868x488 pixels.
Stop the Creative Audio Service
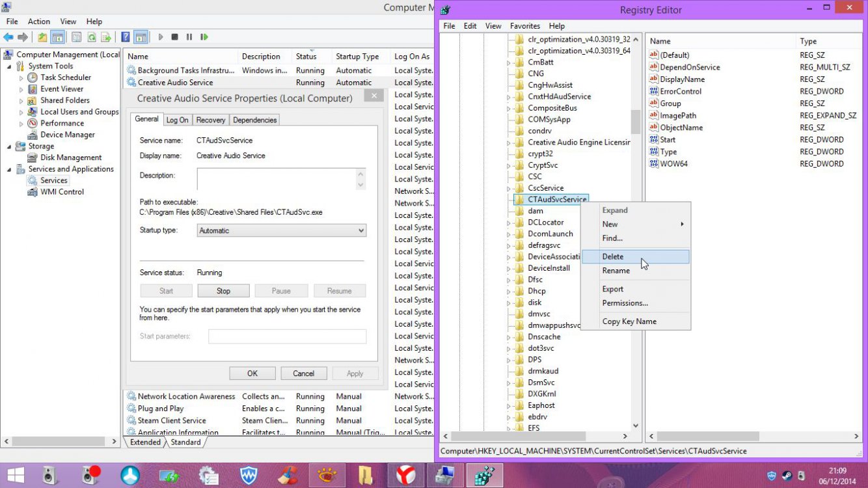[x=223, y=291]
